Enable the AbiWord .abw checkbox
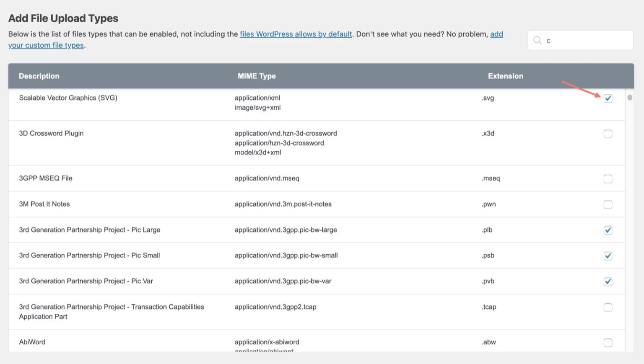The height and width of the screenshot is (364, 644). click(x=608, y=343)
